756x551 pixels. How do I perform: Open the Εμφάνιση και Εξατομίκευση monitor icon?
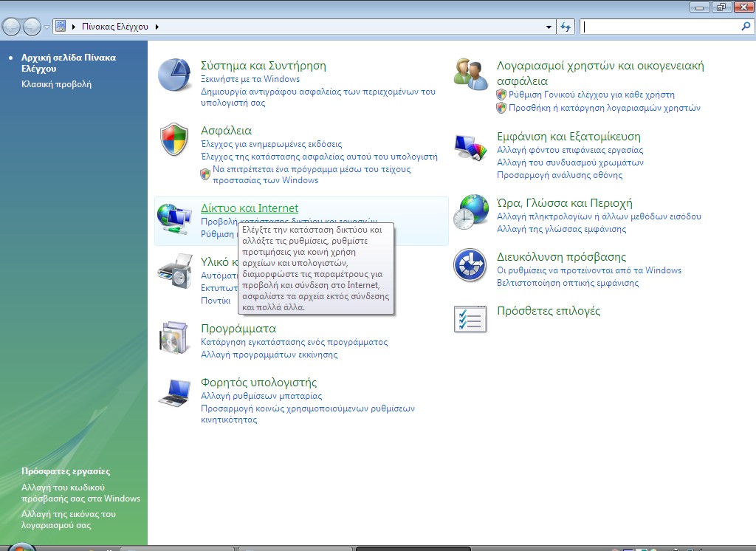470,147
